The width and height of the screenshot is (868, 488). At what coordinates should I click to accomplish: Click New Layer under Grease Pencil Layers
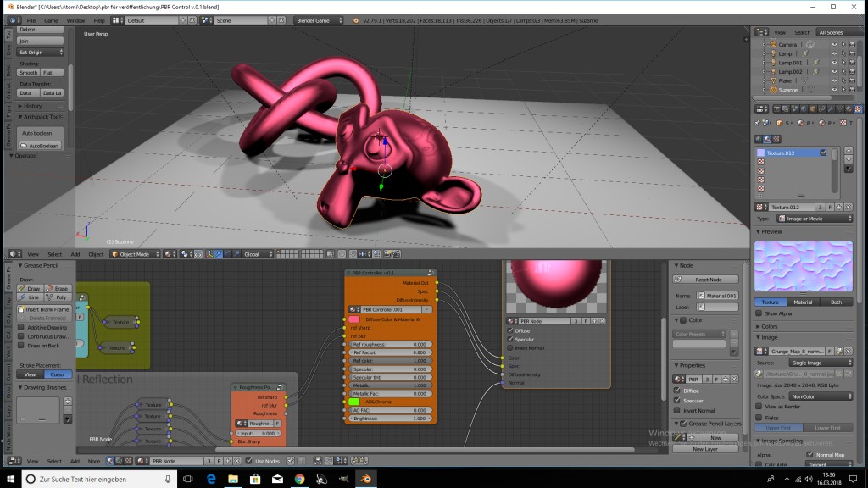pyautogui.click(x=705, y=449)
